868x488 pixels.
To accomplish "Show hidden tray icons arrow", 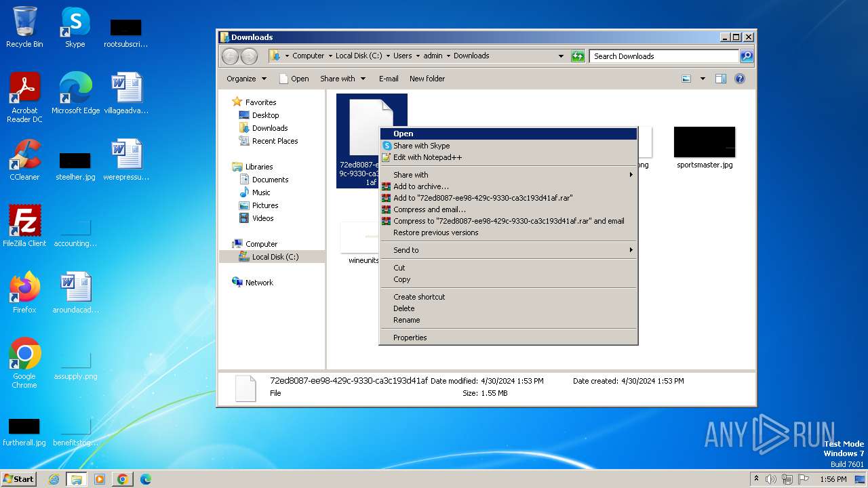I will [x=756, y=479].
